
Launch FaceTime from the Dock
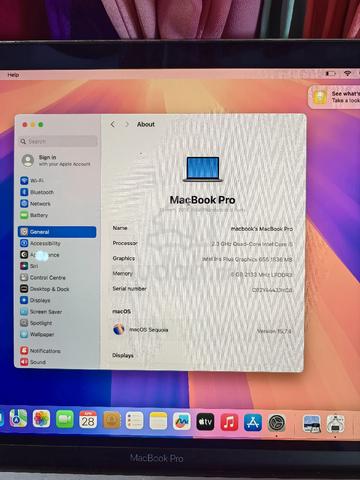(x=65, y=419)
